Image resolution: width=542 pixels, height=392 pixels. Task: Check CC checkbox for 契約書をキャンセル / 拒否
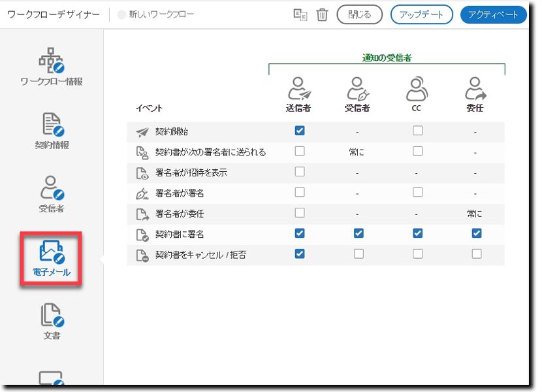tap(417, 253)
